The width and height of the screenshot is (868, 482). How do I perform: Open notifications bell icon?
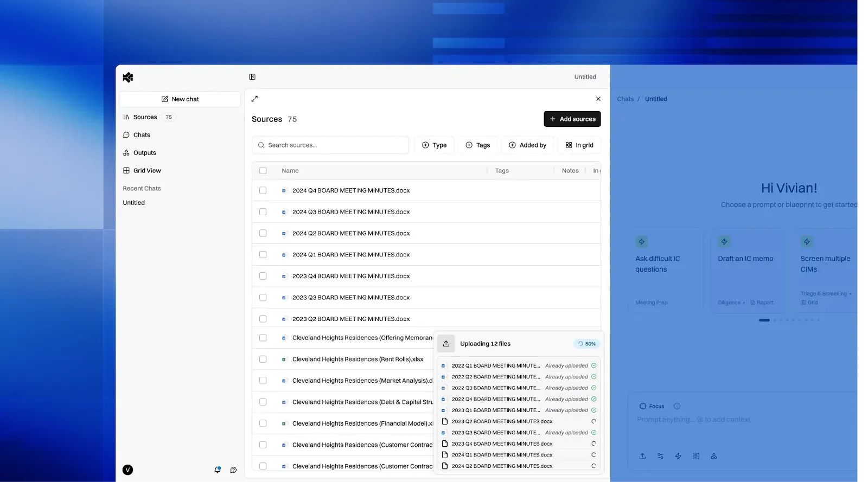pos(218,470)
